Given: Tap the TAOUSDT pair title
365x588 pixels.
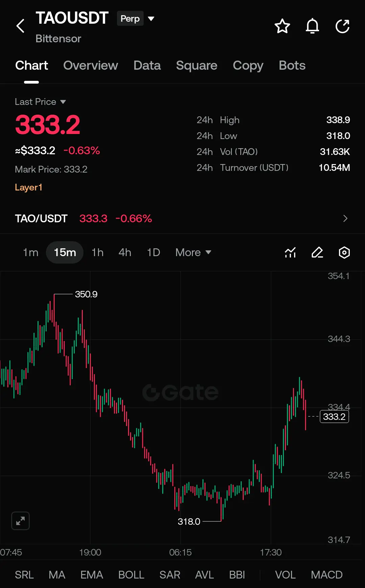Looking at the screenshot, I should click(x=72, y=18).
